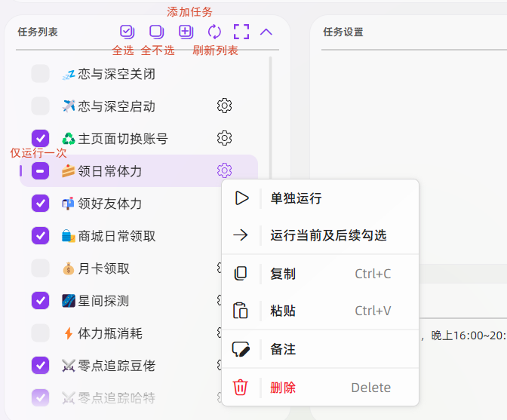Click the cake icon for 领日常体力

(x=69, y=171)
